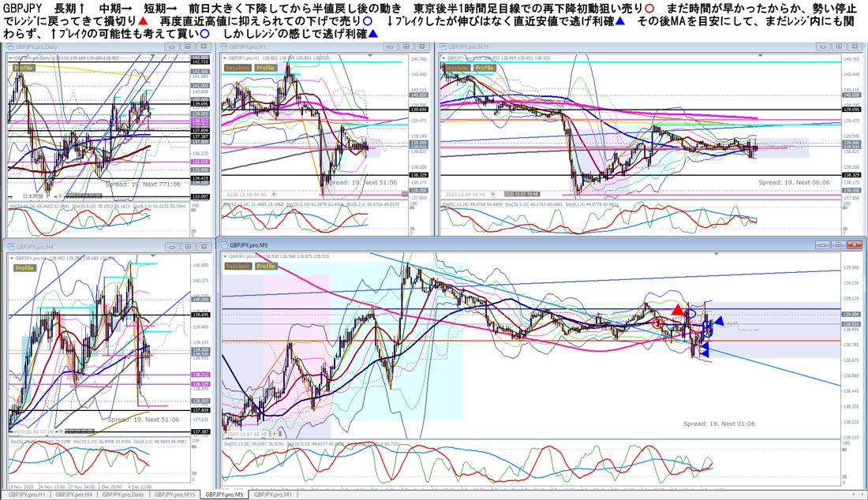Toggle Sessions button in M5 chart
The width and height of the screenshot is (868, 500).
point(238,266)
